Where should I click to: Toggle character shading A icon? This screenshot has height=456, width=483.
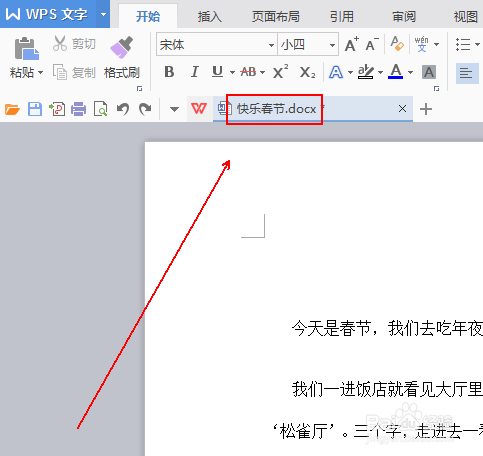click(429, 72)
